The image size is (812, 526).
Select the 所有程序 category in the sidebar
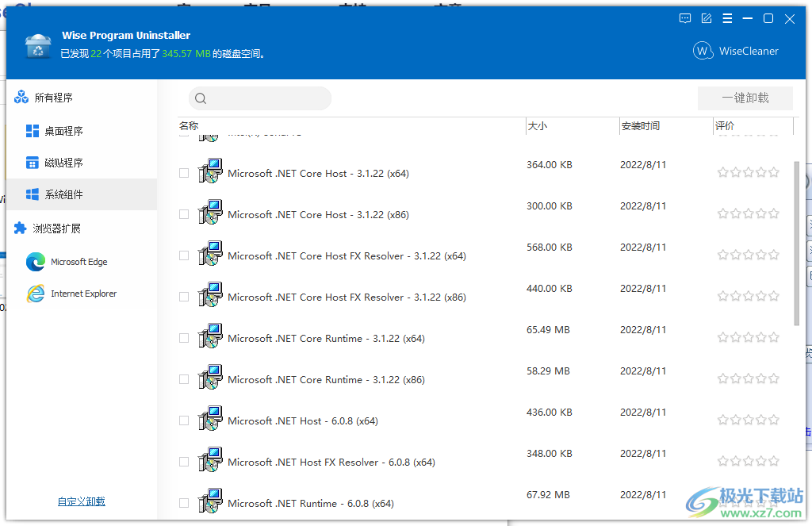pos(50,97)
